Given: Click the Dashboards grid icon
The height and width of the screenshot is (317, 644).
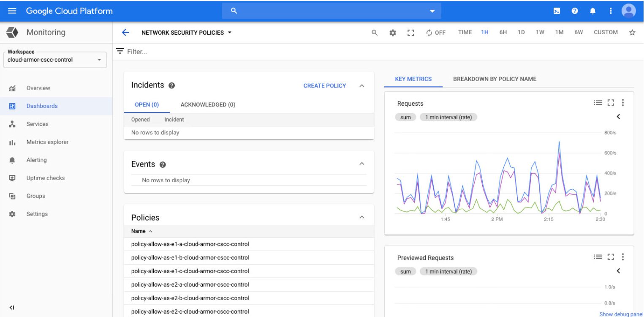Looking at the screenshot, I should pyautogui.click(x=12, y=106).
